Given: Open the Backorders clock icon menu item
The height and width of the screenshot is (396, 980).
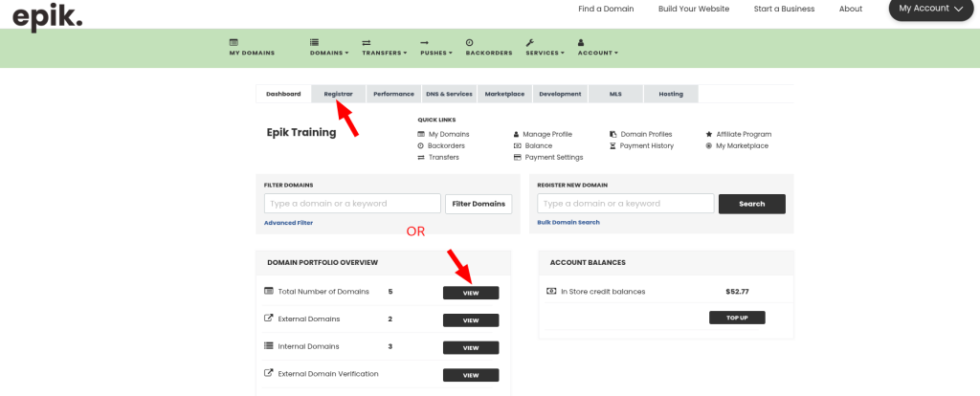Looking at the screenshot, I should pos(488,48).
